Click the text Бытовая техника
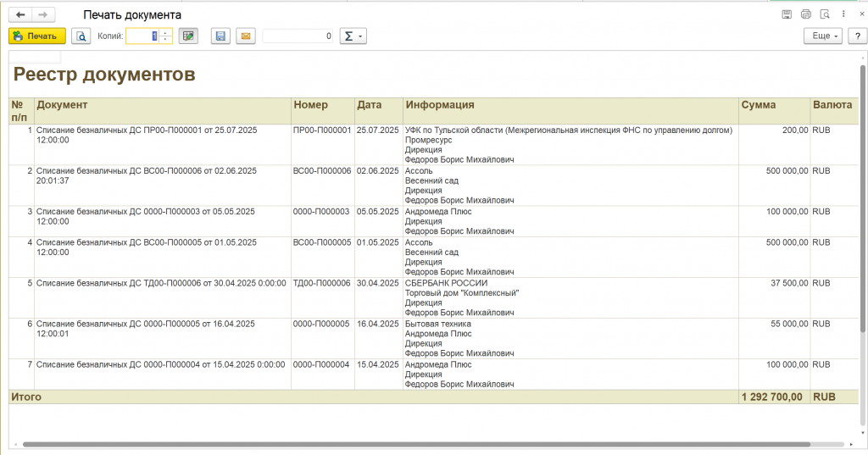 pyautogui.click(x=438, y=324)
